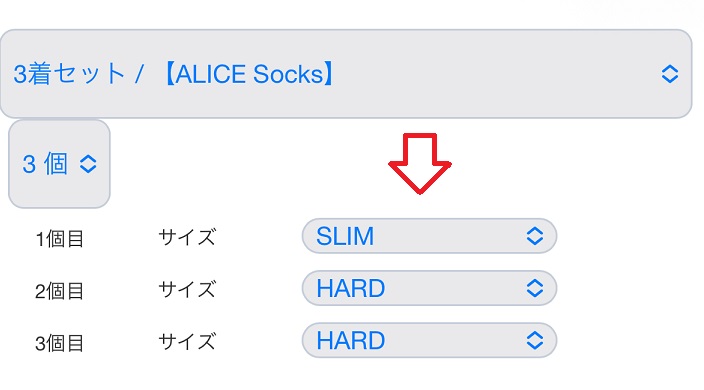Click the chevron arrows on ALICE Socks selector
704x390 pixels.
click(x=669, y=74)
